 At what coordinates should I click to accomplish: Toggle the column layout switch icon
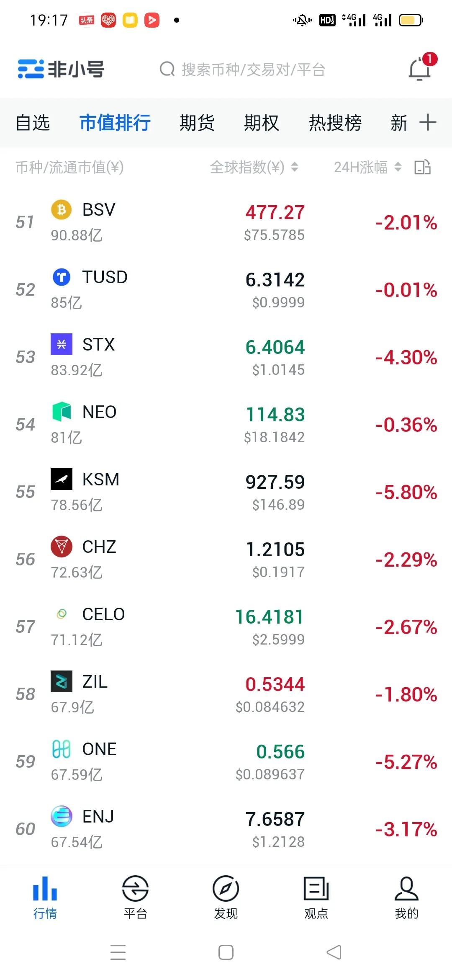point(422,167)
